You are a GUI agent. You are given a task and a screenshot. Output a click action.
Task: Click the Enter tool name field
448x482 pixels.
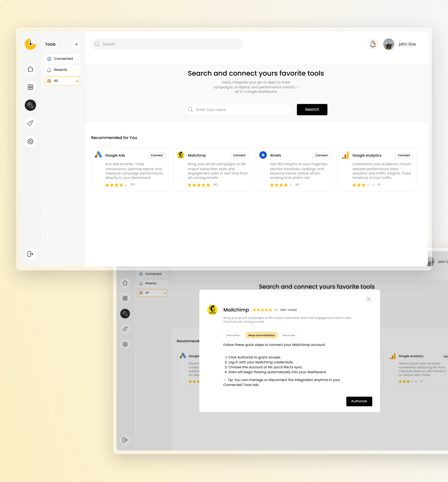pyautogui.click(x=238, y=110)
